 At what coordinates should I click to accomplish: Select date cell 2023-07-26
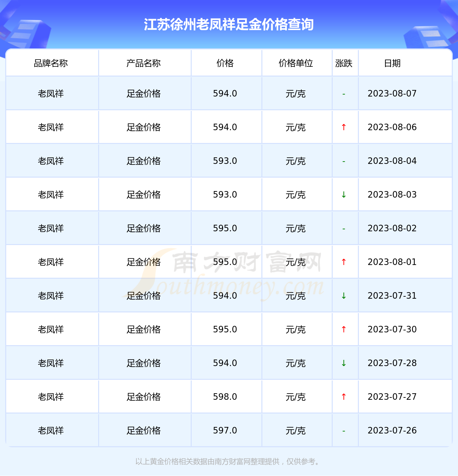point(392,431)
